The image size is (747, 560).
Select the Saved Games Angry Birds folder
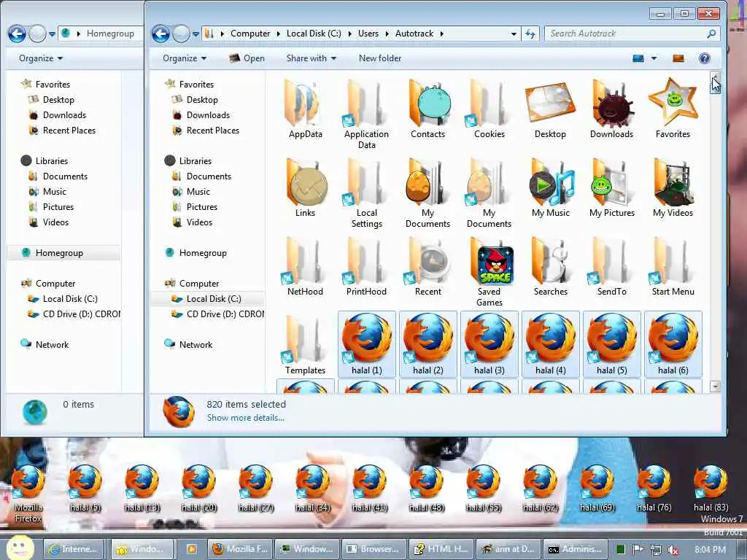[x=489, y=271]
